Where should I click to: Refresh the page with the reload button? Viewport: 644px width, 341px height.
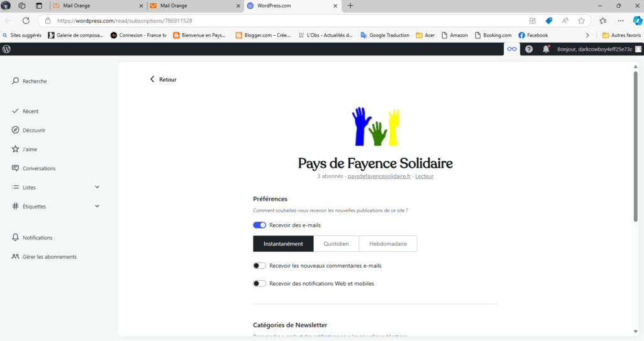point(26,20)
